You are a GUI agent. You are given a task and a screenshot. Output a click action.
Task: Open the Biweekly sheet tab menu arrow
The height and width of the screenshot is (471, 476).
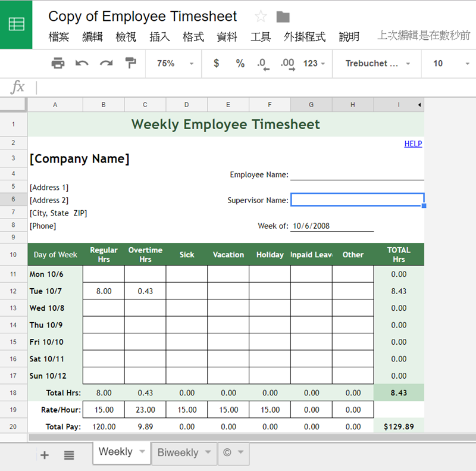click(x=208, y=452)
